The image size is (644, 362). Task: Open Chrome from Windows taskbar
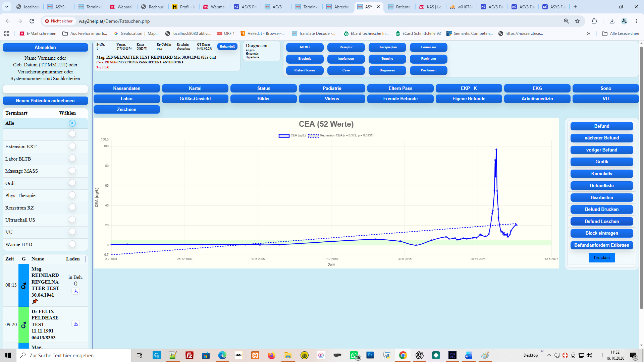pos(403,355)
